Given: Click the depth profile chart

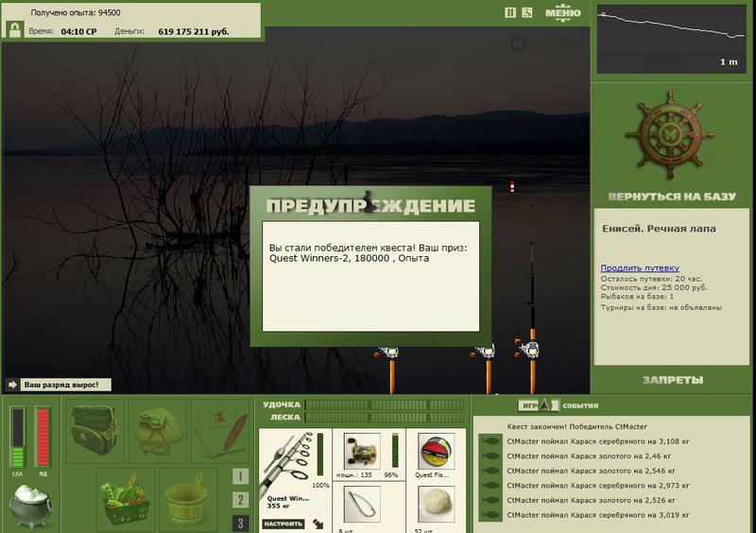Looking at the screenshot, I should pyautogui.click(x=672, y=39).
